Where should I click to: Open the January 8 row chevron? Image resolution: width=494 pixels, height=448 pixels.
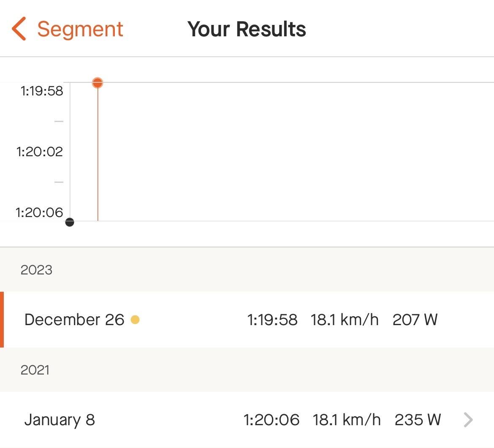pyautogui.click(x=468, y=420)
